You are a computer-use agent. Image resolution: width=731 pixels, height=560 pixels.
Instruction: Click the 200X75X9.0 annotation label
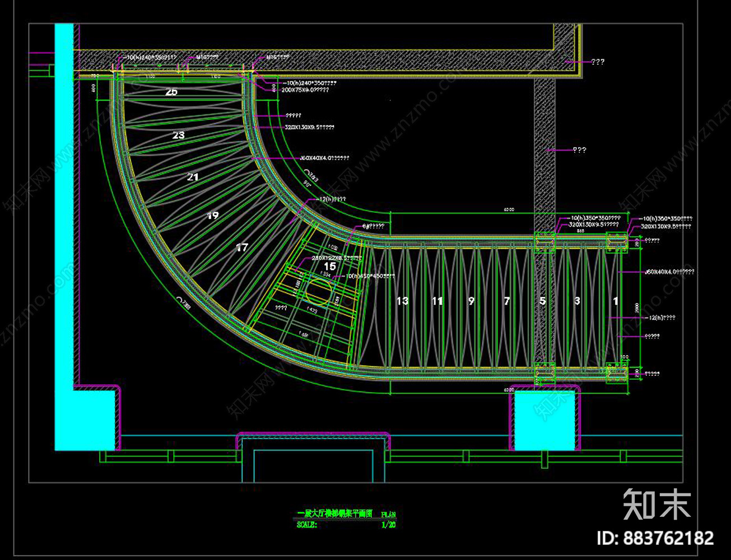coord(305,90)
